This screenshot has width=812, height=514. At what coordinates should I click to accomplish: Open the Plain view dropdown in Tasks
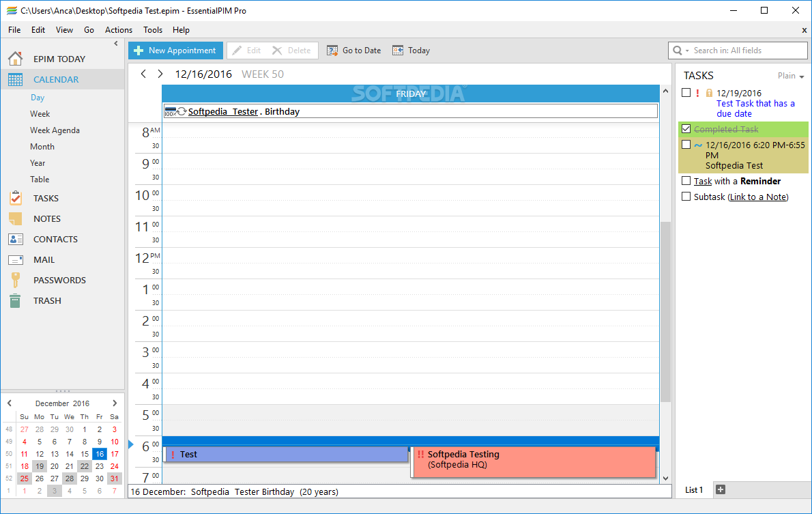(791, 76)
